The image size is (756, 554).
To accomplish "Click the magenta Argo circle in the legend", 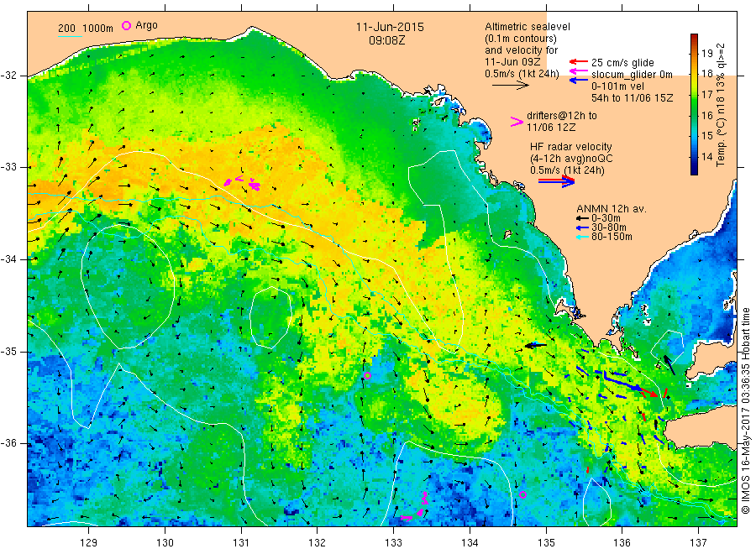I will (x=126, y=25).
